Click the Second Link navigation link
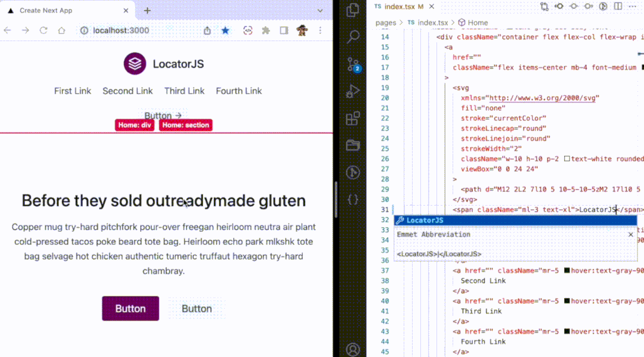 point(128,91)
